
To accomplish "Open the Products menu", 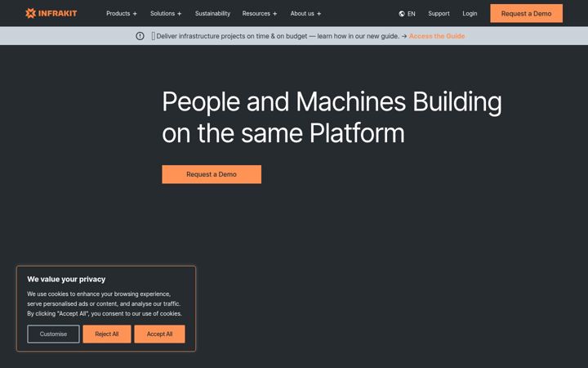I will (118, 14).
